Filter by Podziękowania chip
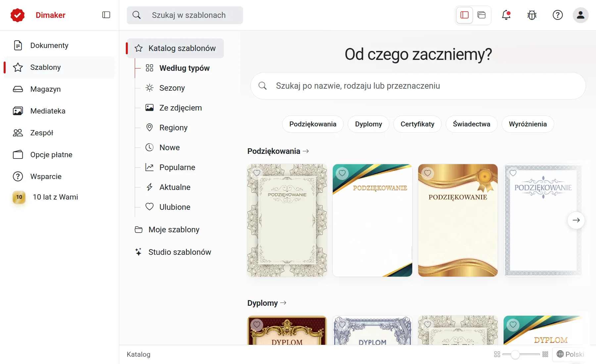This screenshot has height=364, width=596. 313,124
